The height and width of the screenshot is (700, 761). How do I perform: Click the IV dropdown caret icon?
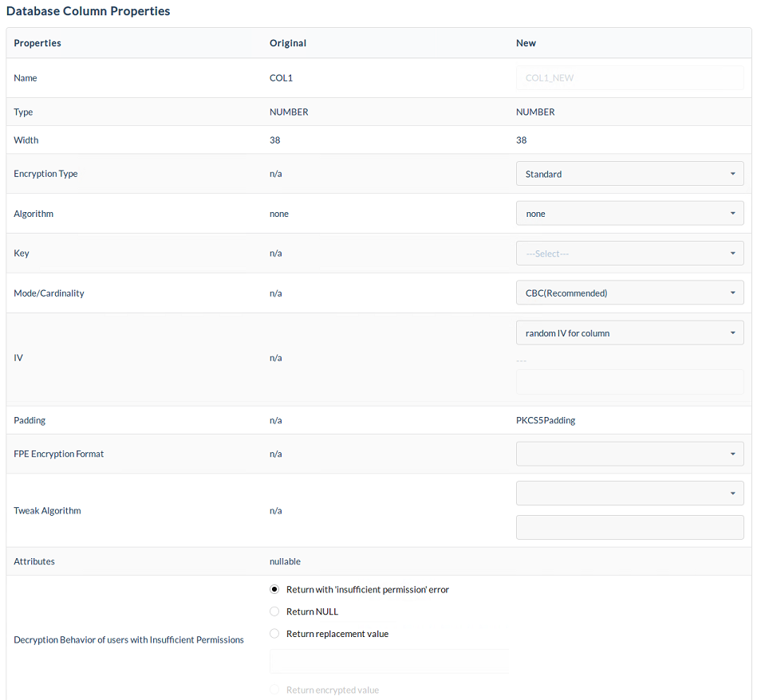(x=732, y=333)
